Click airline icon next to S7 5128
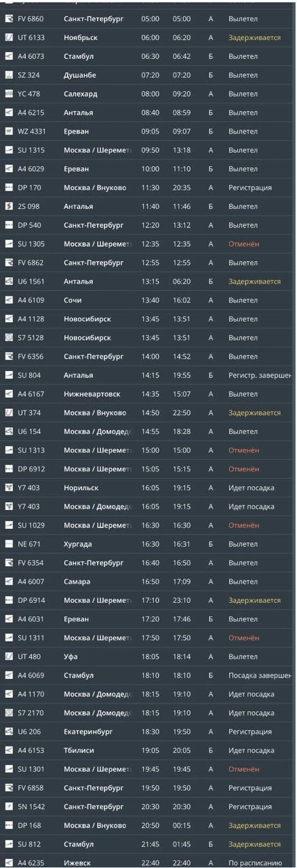Image resolution: width=297 pixels, height=868 pixels. click(x=9, y=338)
